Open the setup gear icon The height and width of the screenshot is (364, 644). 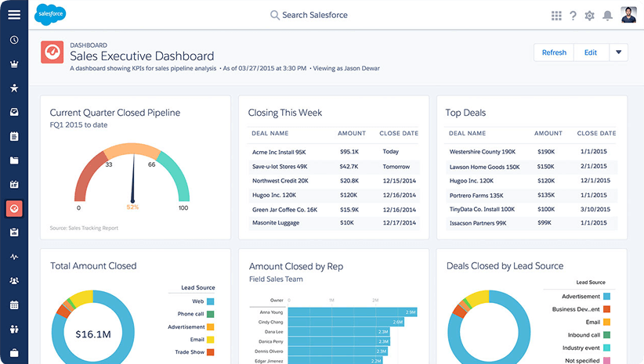(x=589, y=16)
